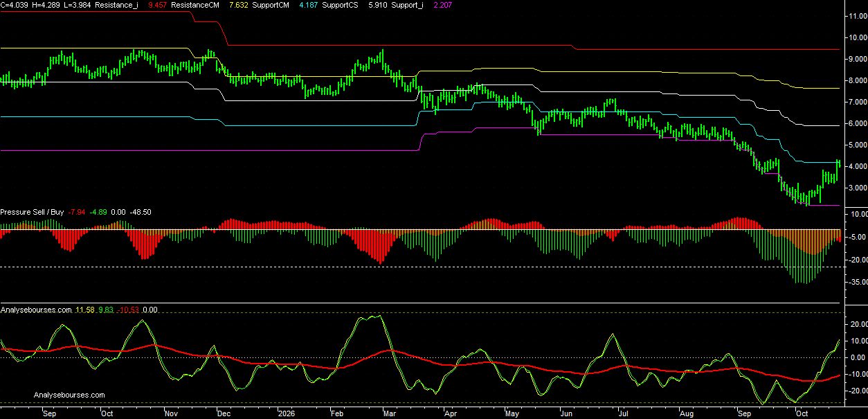Screen dimensions: 868x419
Task: Click the -5.00 pressure axis label
Action: tap(858, 237)
